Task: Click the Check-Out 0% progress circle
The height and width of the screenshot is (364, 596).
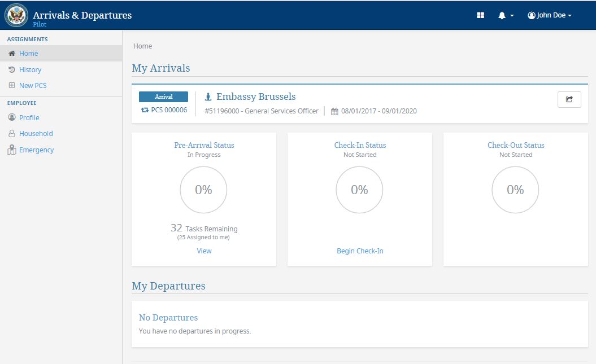Action: 515,190
